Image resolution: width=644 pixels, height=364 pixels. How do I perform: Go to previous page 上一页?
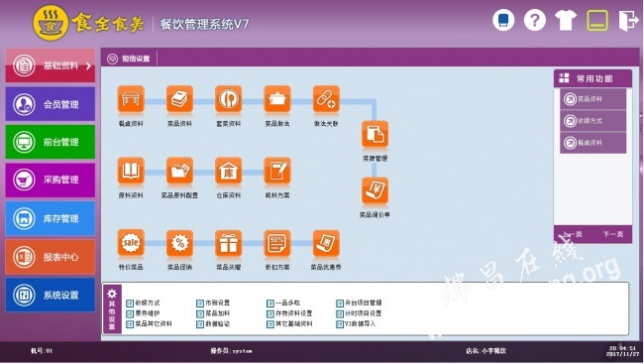tap(573, 234)
